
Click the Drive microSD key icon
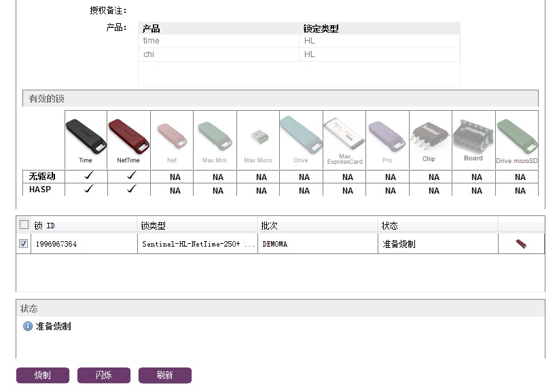pos(517,137)
